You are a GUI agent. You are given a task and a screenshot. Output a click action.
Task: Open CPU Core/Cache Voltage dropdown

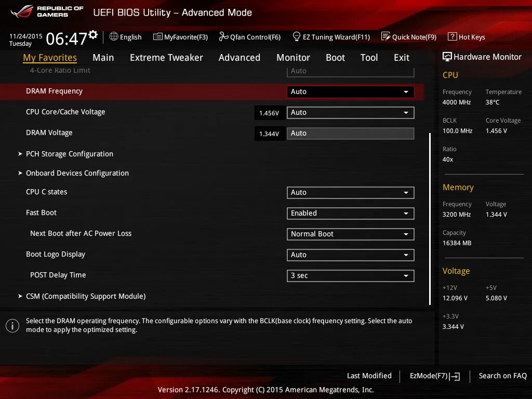351,113
